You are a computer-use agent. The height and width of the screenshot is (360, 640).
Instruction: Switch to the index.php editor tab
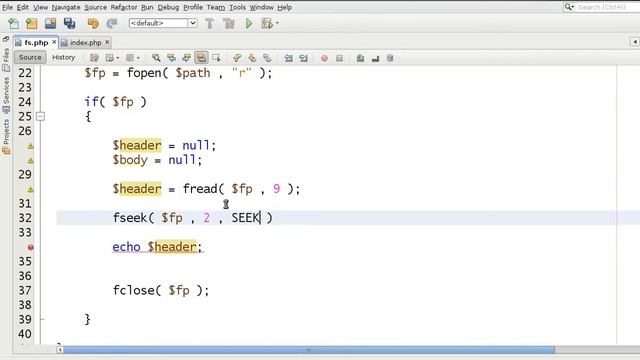tap(85, 42)
